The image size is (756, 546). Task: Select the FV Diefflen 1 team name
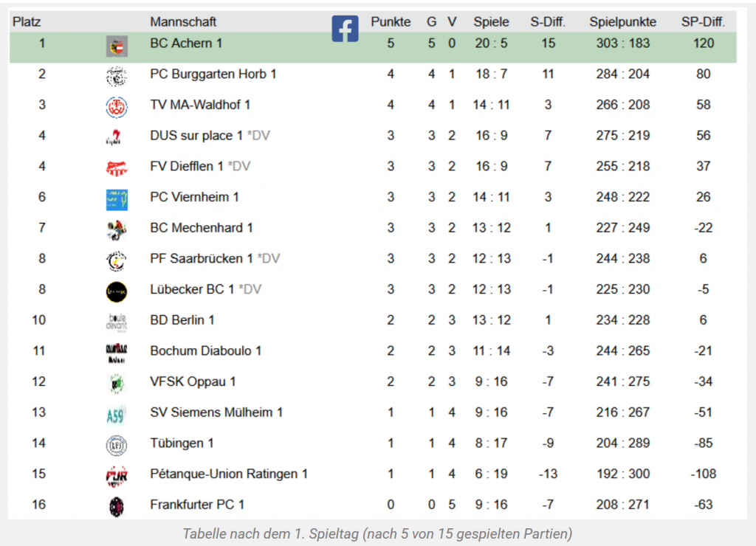pos(186,167)
